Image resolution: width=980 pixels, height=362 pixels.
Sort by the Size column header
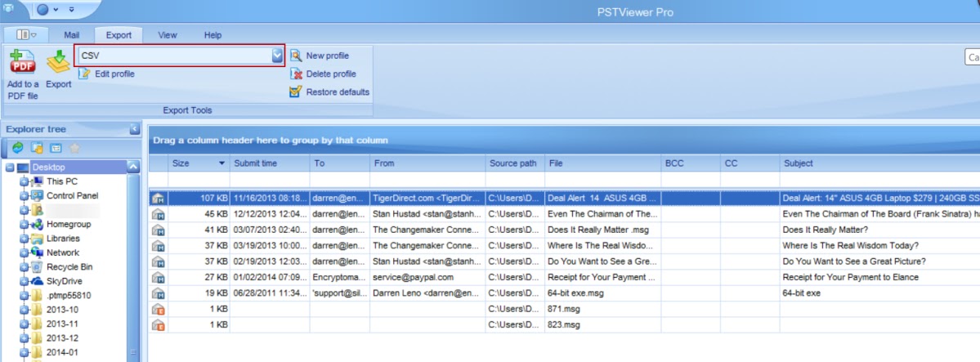click(x=199, y=163)
